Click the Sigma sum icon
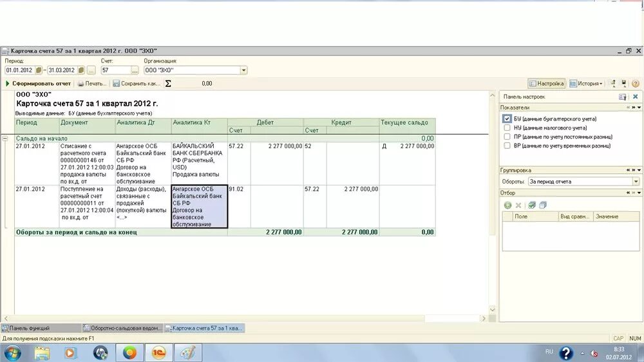 168,83
